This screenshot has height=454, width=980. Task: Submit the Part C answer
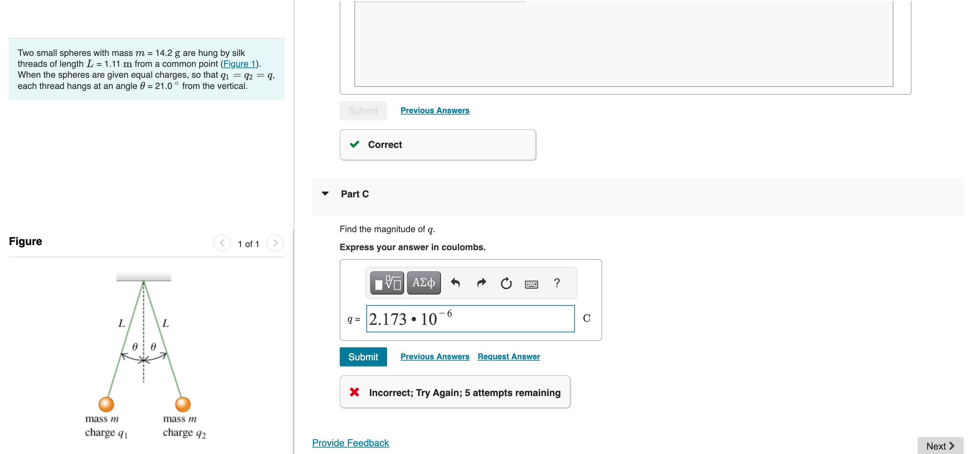coord(363,357)
